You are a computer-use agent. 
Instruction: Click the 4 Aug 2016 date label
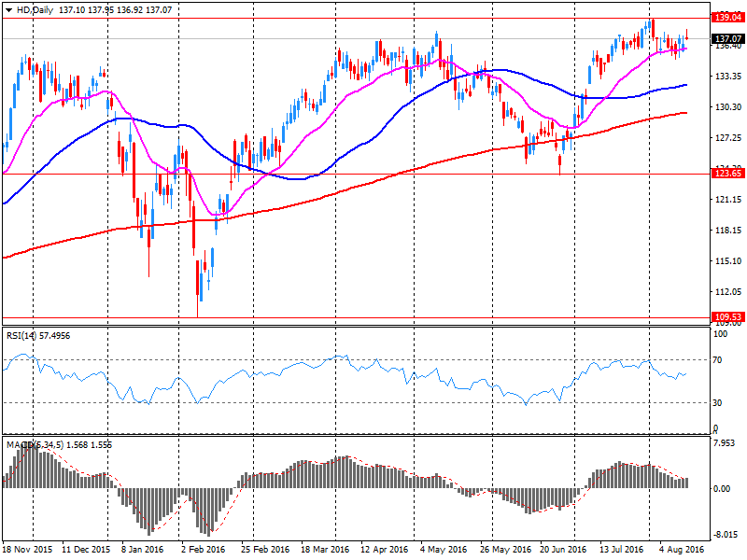tap(682, 550)
